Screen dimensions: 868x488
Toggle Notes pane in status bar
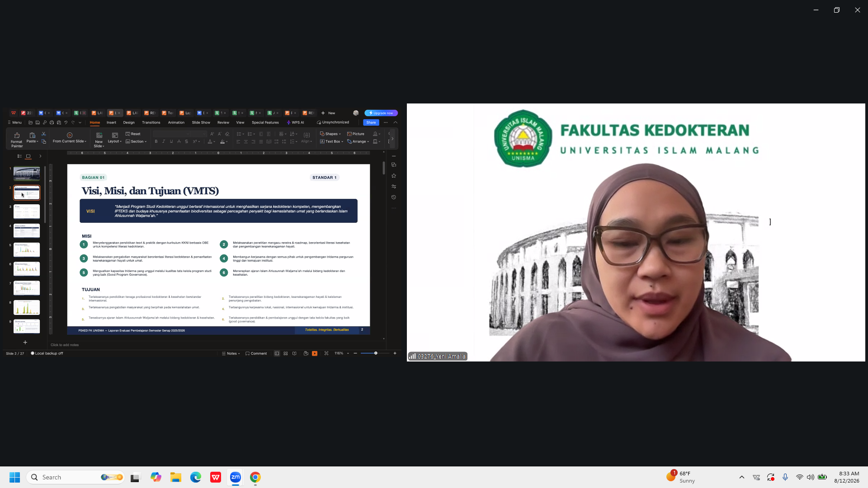[231, 353]
